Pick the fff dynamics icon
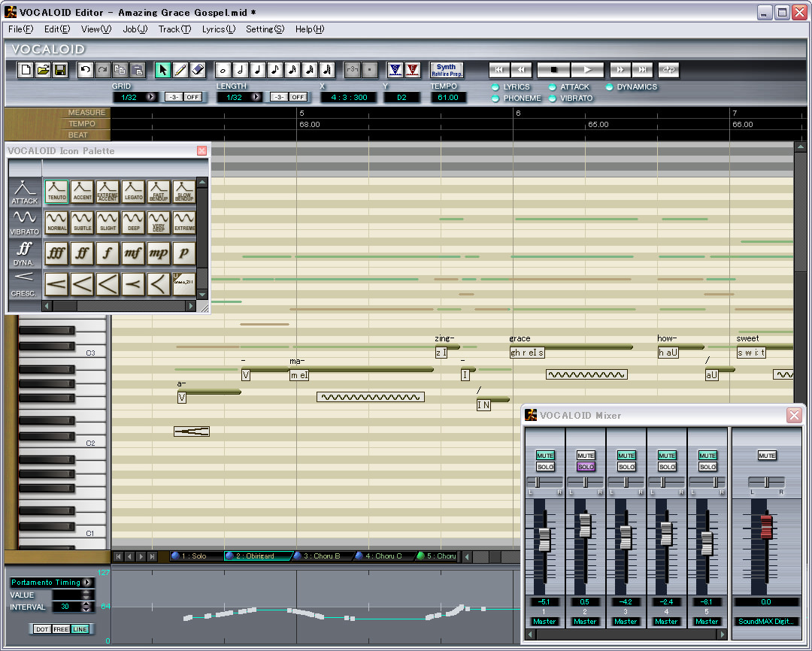 (x=56, y=253)
